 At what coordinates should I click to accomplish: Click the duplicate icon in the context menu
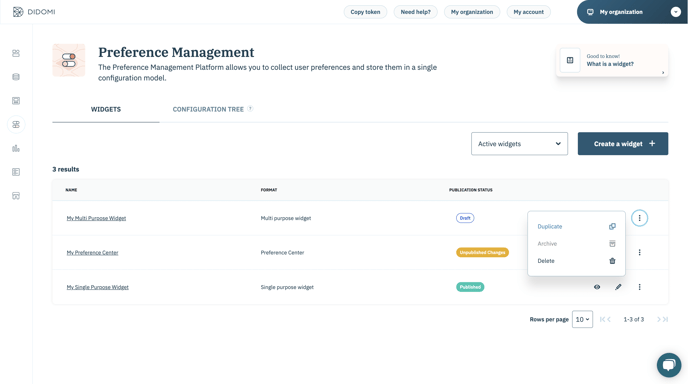pyautogui.click(x=612, y=226)
